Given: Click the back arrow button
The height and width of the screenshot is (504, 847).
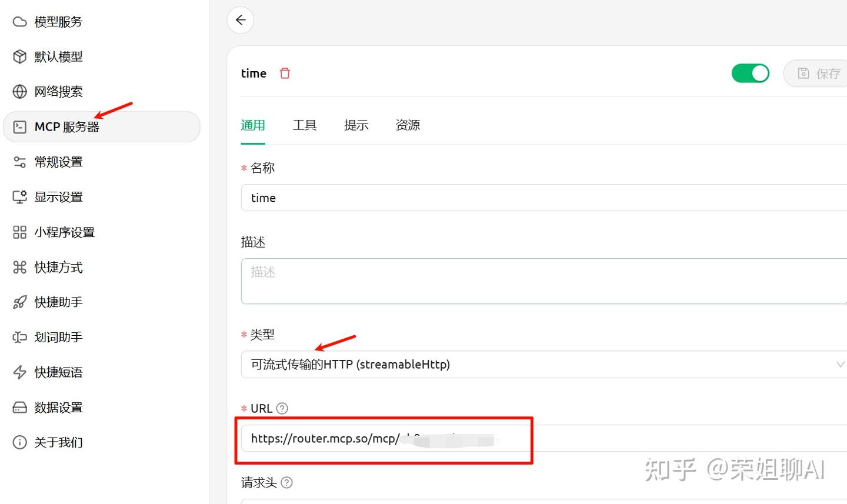Looking at the screenshot, I should [x=240, y=19].
